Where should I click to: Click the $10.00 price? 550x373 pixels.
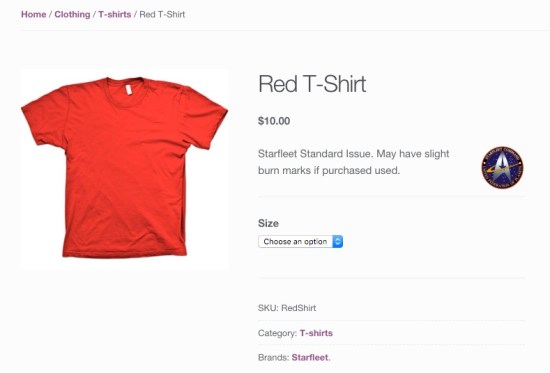pyautogui.click(x=274, y=121)
